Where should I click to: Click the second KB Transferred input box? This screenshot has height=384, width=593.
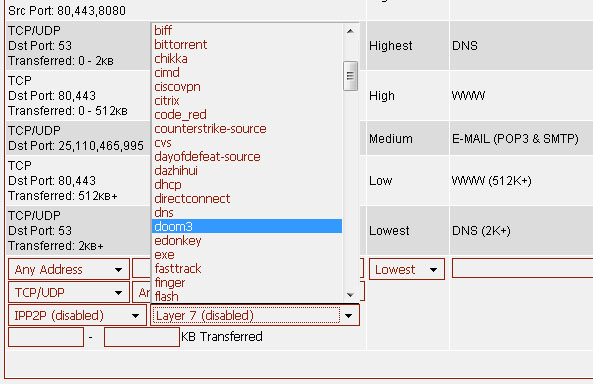pos(142,337)
